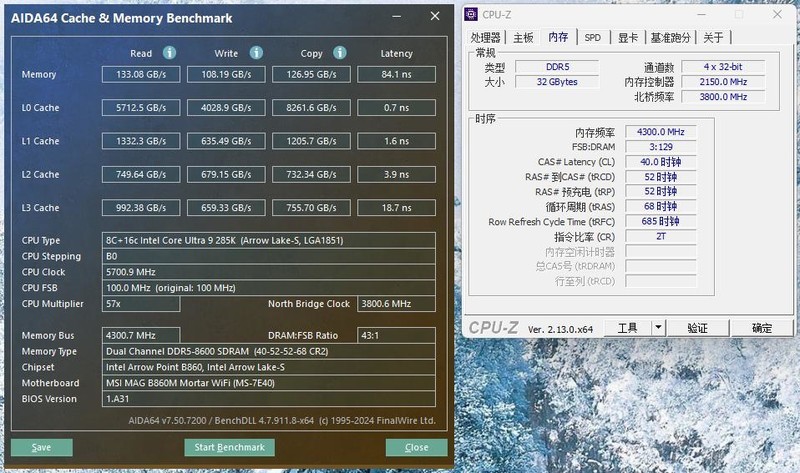Click the Start Benchmark button
This screenshot has width=800, height=473.
click(230, 447)
